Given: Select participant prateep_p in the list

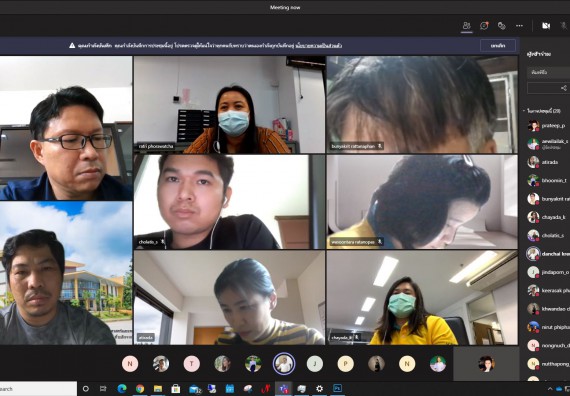Looking at the screenshot, I should [548, 126].
